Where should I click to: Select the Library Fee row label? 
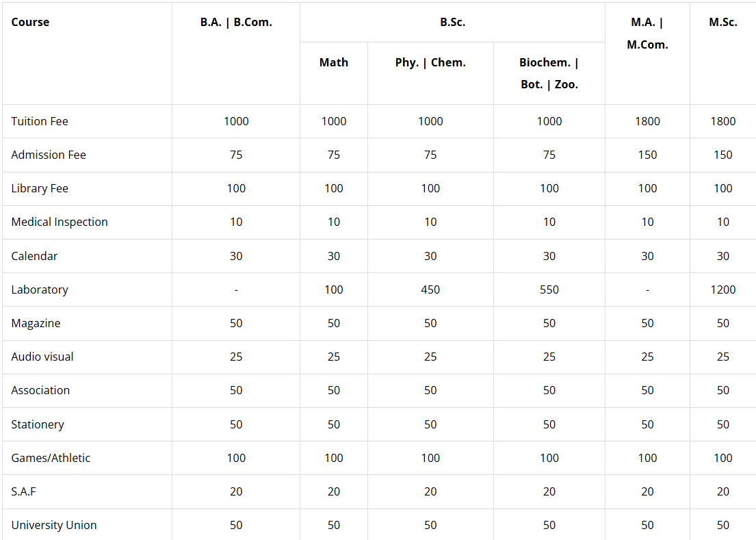click(x=40, y=188)
